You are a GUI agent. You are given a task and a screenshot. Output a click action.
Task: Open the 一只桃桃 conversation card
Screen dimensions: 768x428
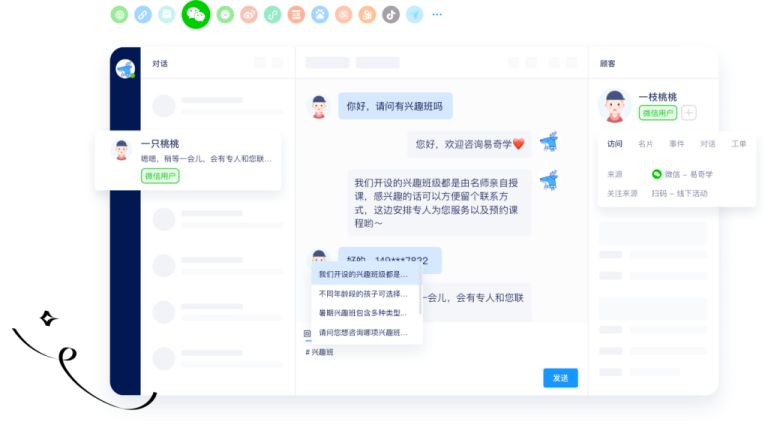[188, 160]
